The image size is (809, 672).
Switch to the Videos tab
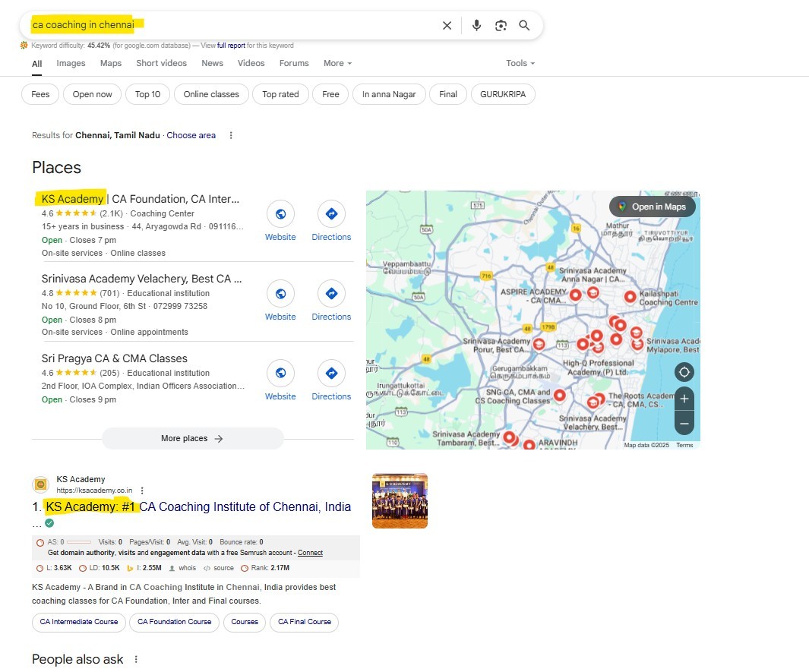coord(251,63)
